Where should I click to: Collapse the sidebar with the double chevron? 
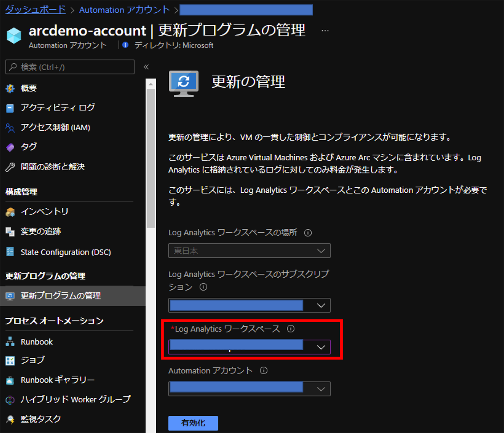pos(146,67)
